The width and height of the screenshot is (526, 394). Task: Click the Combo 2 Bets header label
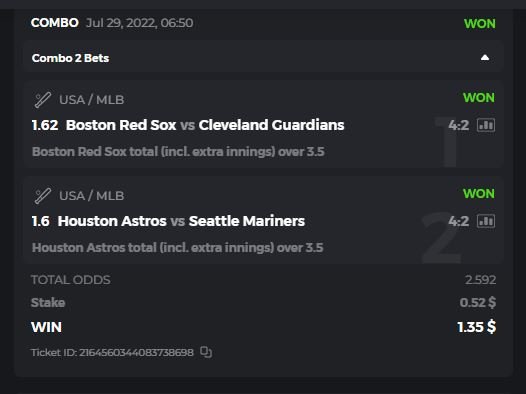tap(70, 58)
